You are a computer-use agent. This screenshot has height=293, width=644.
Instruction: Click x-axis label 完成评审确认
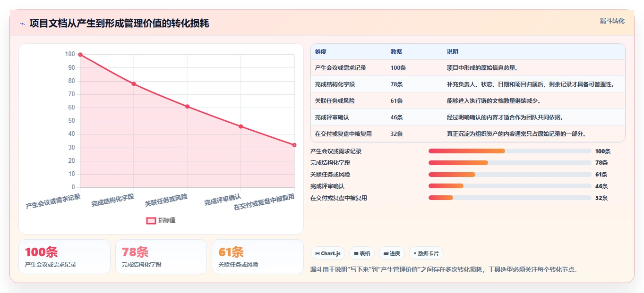point(223,200)
